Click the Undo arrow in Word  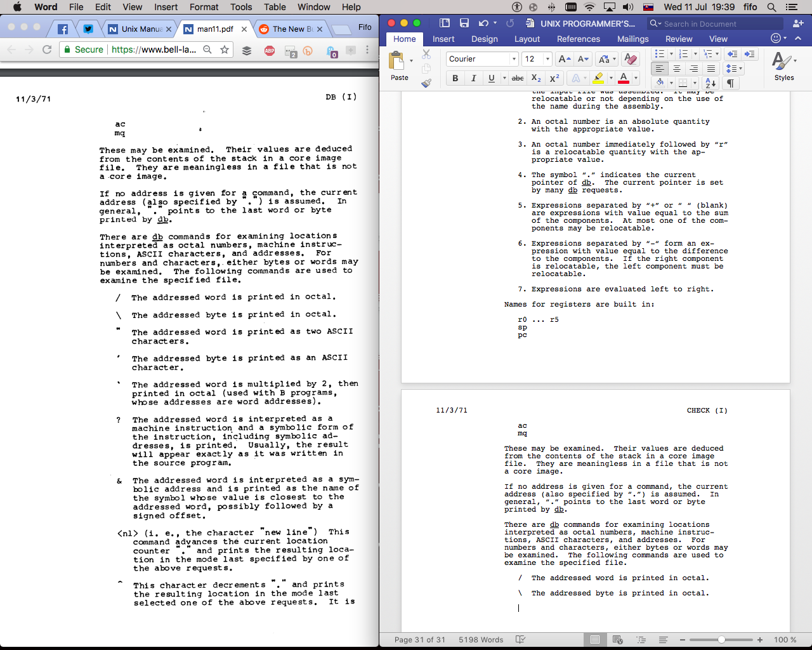[483, 23]
